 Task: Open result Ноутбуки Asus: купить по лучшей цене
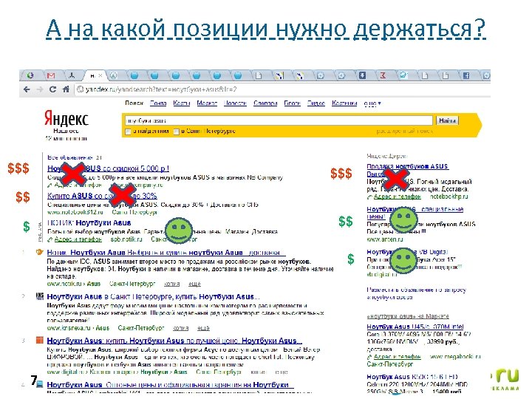tap(174, 341)
